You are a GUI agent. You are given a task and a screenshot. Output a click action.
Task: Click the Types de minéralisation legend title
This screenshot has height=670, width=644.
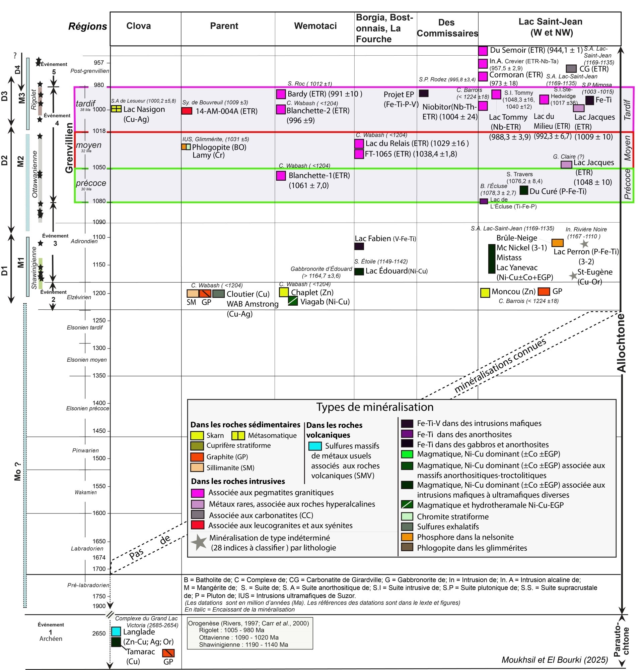[x=374, y=407]
